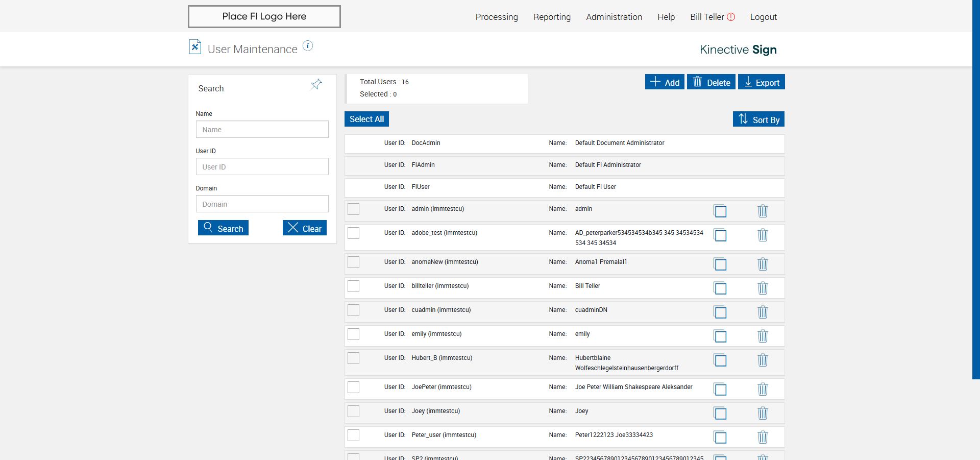Image resolution: width=980 pixels, height=460 pixels.
Task: Delete the admin (immtestcu) user row
Action: click(x=763, y=211)
